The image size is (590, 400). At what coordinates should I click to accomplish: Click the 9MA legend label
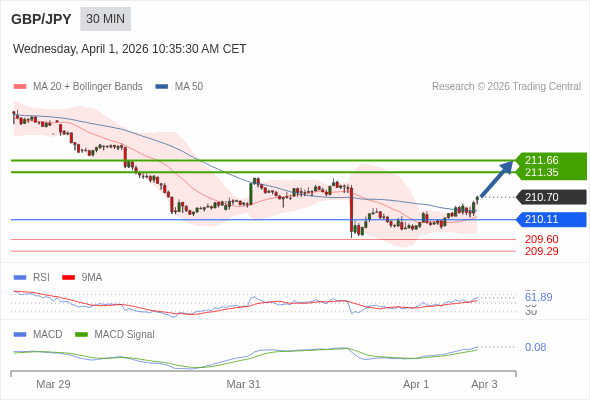click(x=92, y=278)
